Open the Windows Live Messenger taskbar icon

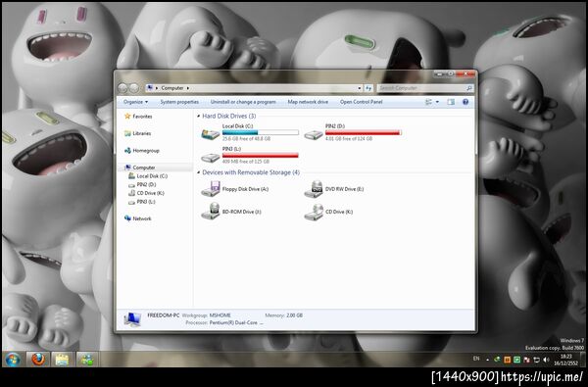click(x=87, y=360)
